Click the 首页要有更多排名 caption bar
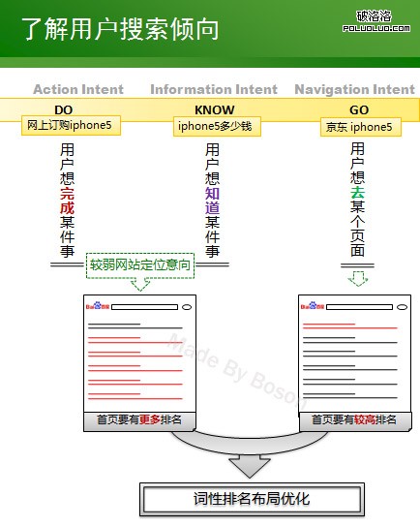The height and width of the screenshot is (527, 420). point(139,420)
